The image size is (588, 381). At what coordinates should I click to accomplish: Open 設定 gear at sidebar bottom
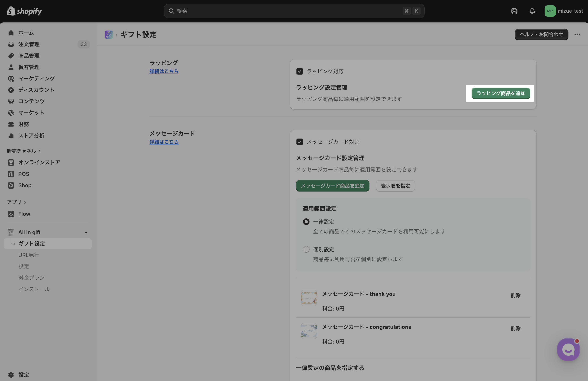23,374
